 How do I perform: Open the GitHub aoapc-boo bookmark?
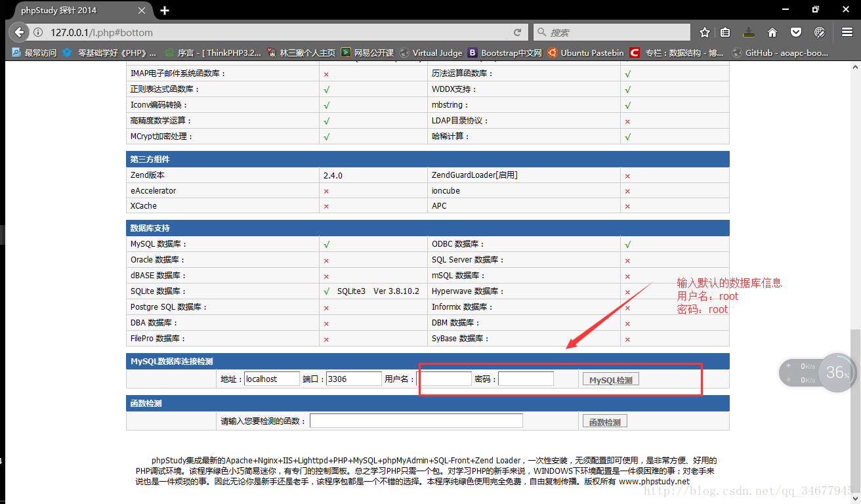coord(780,52)
